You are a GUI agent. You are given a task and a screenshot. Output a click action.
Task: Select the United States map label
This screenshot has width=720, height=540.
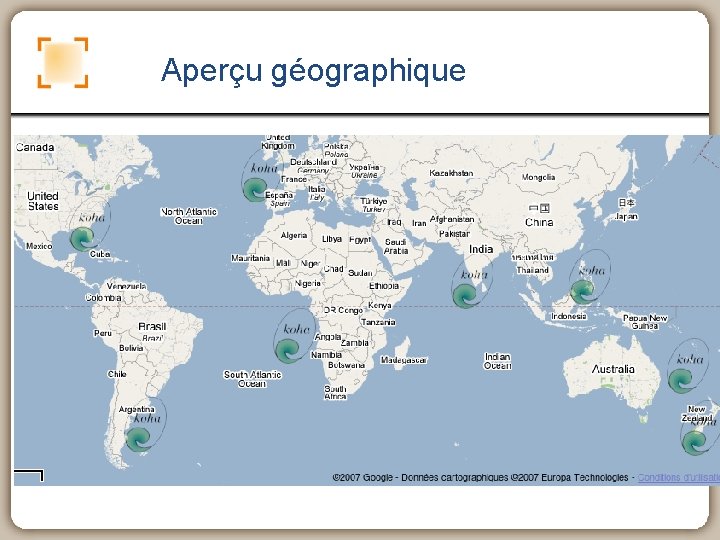point(43,201)
